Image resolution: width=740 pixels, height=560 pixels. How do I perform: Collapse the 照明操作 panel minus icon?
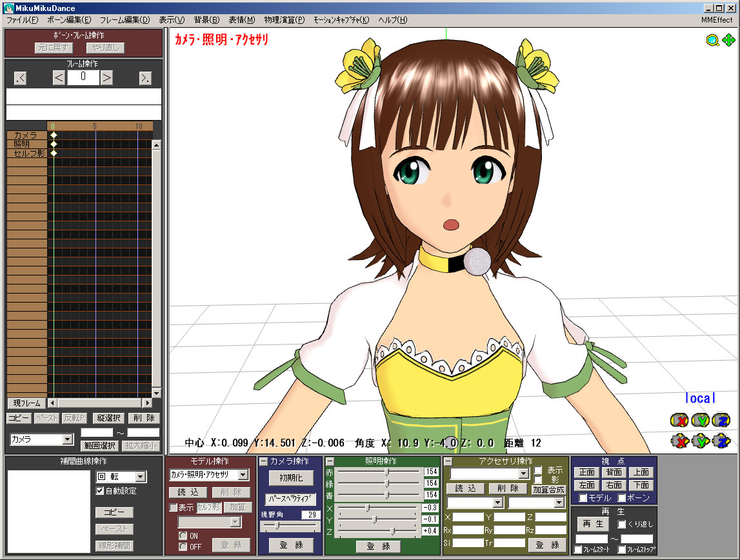click(330, 461)
